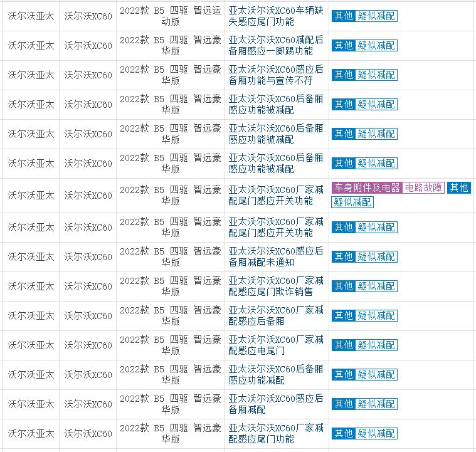
Task: Select the 2022款 B5 四驱 智远运动版 cell
Action: 171,16
